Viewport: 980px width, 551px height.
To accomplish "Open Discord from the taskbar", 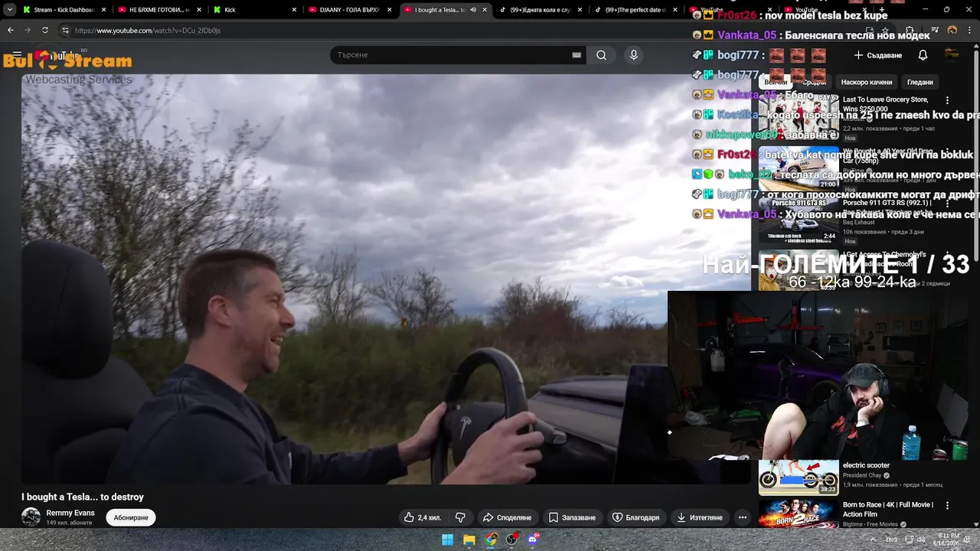I will (x=533, y=540).
